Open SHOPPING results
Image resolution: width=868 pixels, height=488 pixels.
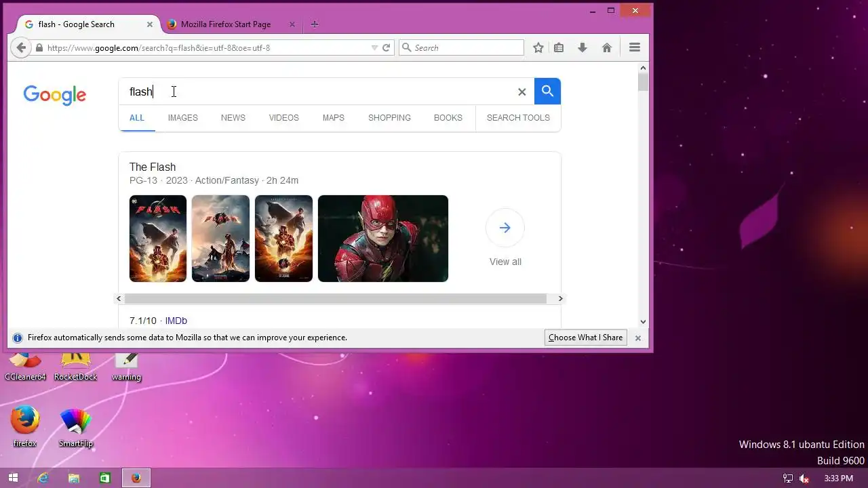click(x=389, y=118)
